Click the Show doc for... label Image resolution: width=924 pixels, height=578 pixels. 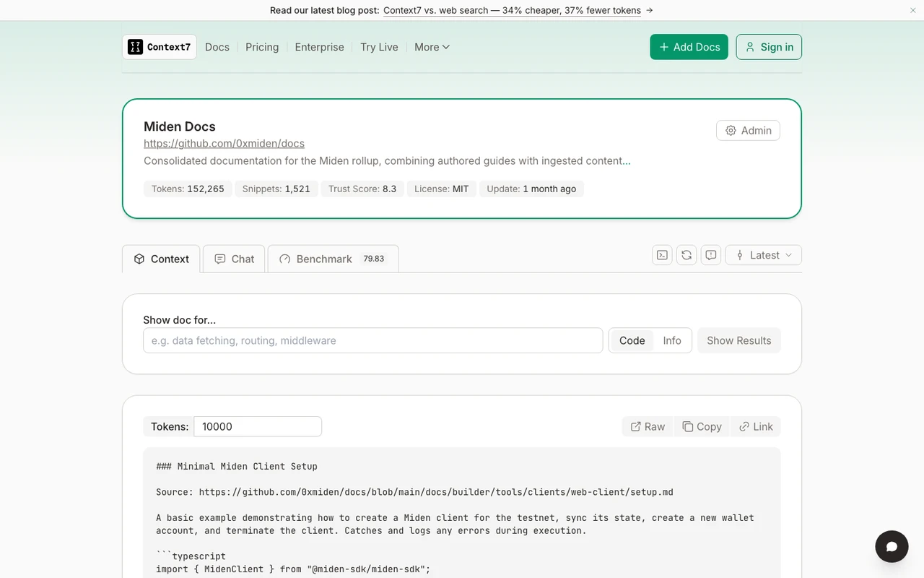pos(180,319)
